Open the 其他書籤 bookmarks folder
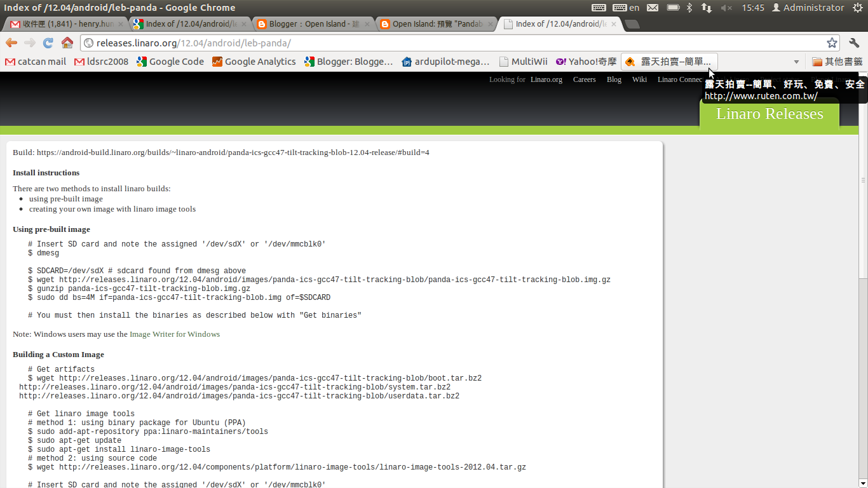This screenshot has height=488, width=868. 837,62
